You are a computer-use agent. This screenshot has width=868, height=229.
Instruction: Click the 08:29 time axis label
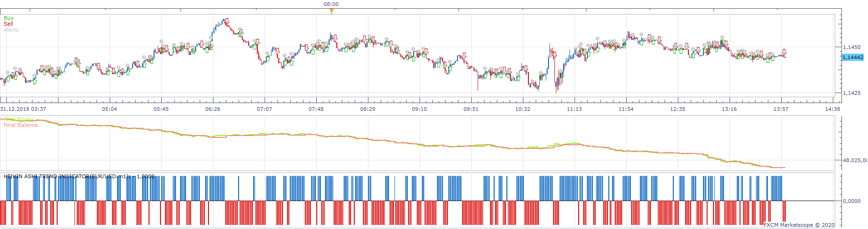368,109
